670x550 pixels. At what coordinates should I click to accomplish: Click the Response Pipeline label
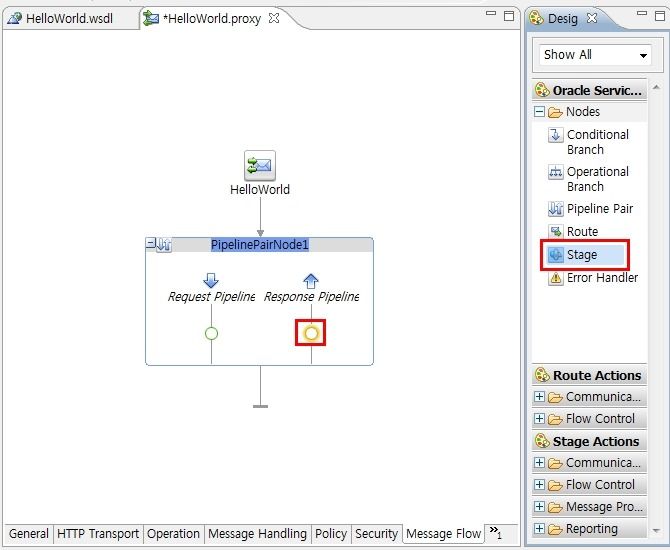tap(311, 296)
